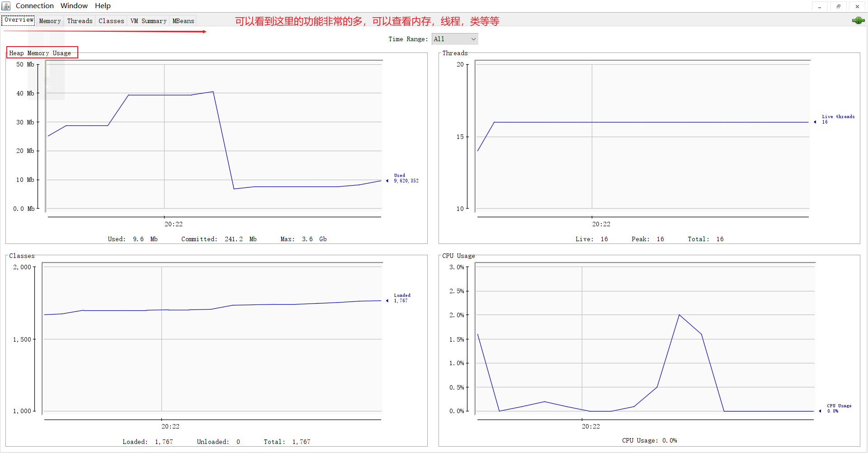Image resolution: width=868 pixels, height=453 pixels.
Task: Open the Window menu
Action: pyautogui.click(x=74, y=6)
